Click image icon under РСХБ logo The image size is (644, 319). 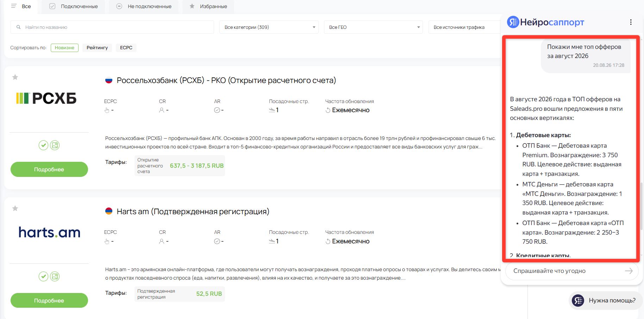click(x=55, y=145)
